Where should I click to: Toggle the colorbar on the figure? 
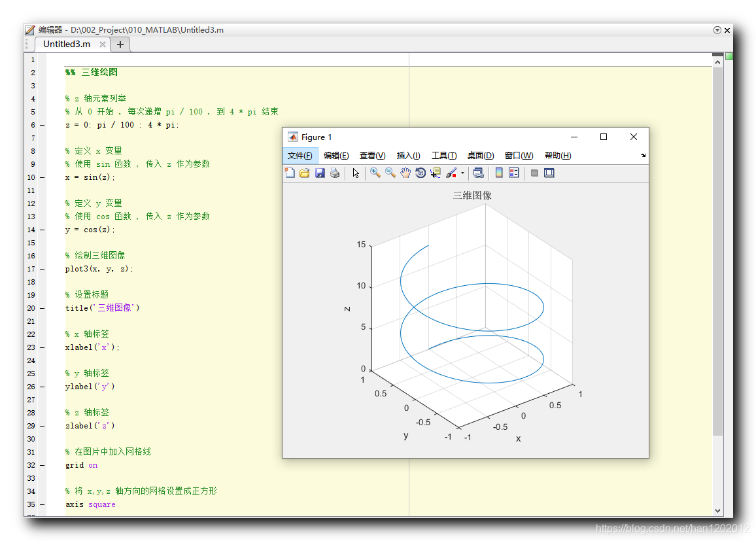pyautogui.click(x=499, y=173)
